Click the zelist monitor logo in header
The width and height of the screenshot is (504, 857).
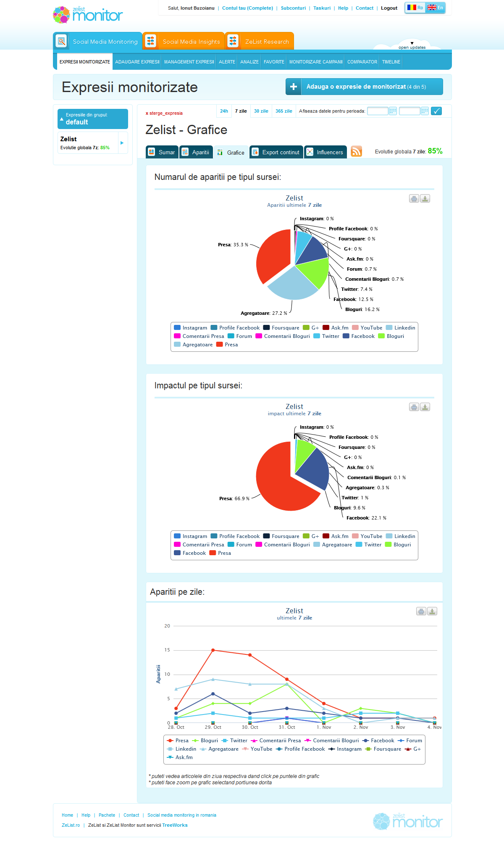click(x=88, y=15)
